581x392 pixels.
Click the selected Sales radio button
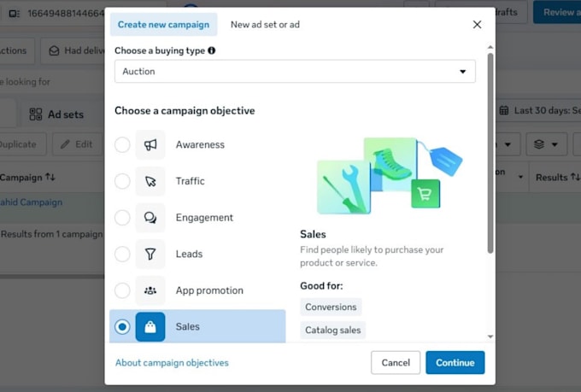click(x=122, y=327)
